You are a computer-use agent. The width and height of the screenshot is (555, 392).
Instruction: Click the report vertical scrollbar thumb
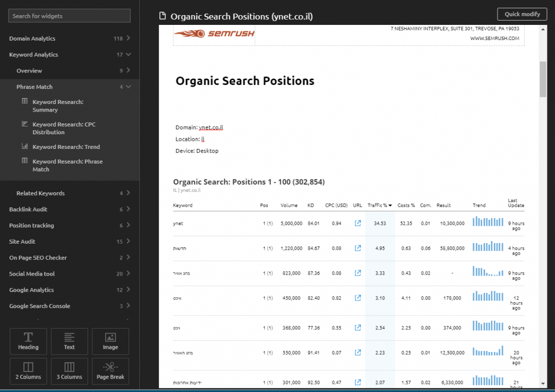pos(543,79)
